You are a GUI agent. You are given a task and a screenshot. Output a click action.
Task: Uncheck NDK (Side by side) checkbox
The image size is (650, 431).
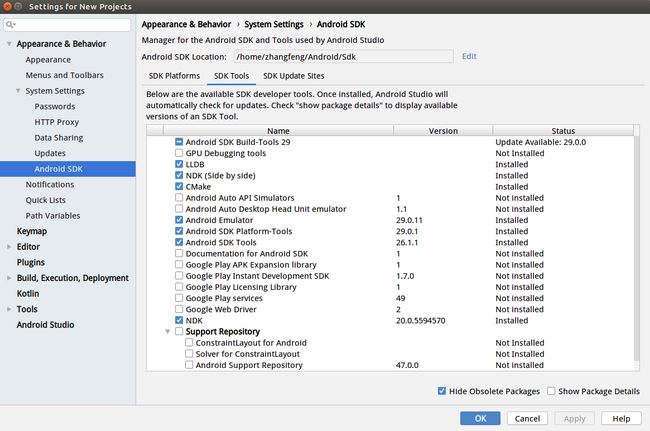click(179, 175)
